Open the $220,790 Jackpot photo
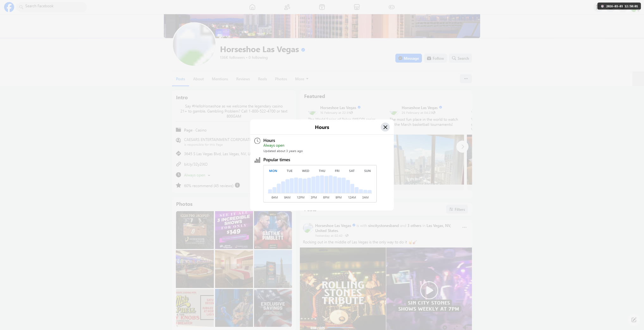The width and height of the screenshot is (644, 330). [195, 230]
